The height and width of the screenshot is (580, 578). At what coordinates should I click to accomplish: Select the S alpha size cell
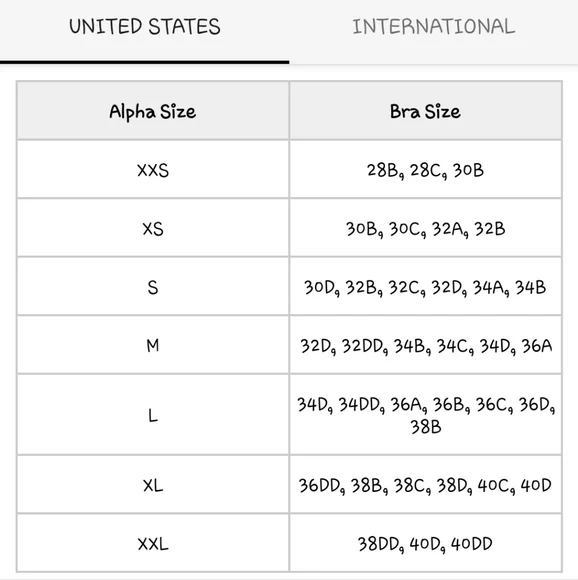(x=153, y=287)
